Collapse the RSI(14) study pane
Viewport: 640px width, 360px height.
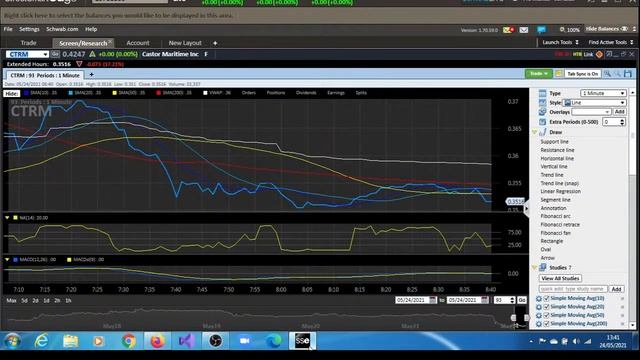(x=7, y=218)
